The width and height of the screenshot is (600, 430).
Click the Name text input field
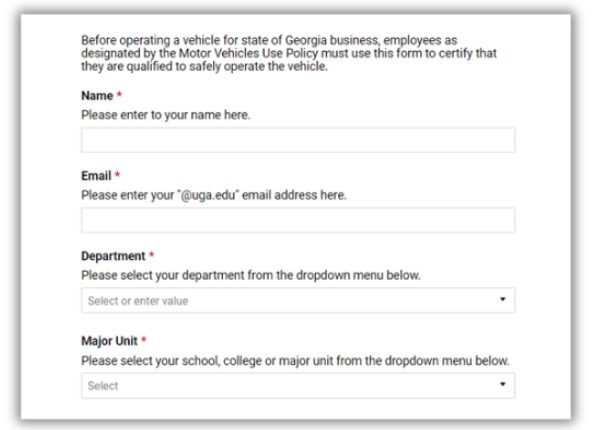[x=298, y=140]
